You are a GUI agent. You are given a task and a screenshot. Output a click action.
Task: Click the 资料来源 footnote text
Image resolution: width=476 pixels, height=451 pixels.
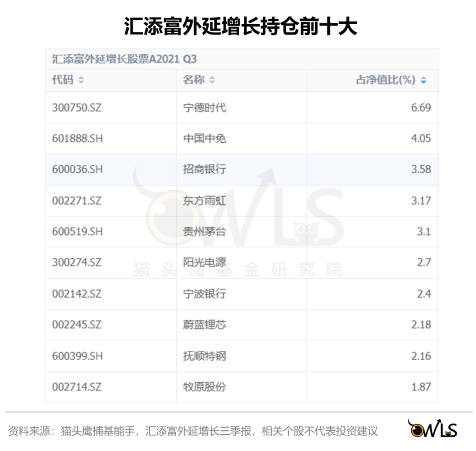193,431
